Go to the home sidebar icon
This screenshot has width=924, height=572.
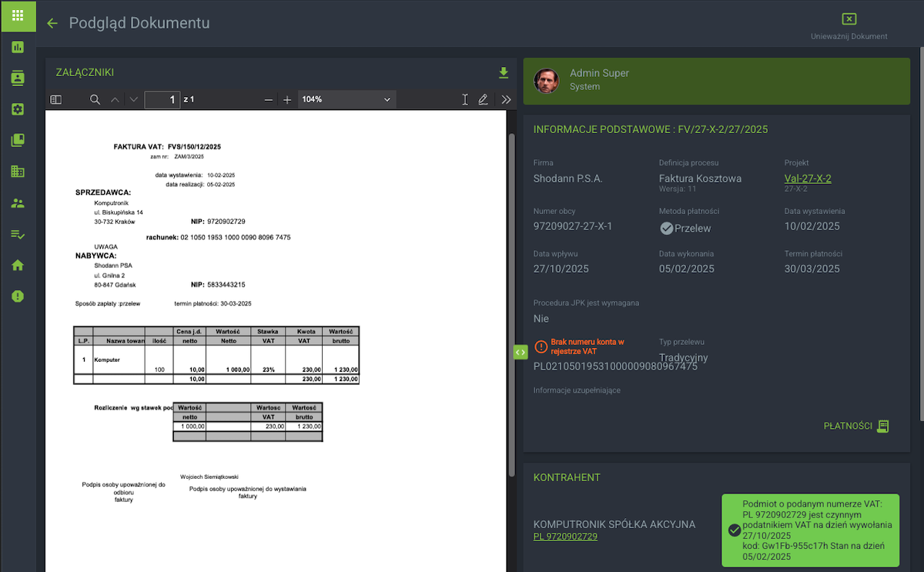(18, 266)
